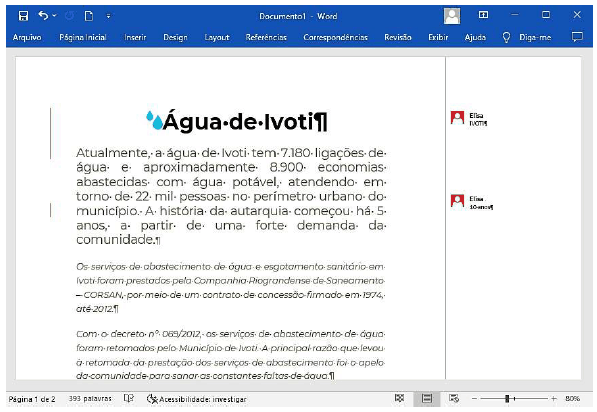Screen dimensions: 597x412
Task: Click the greyed-out Redo icon
Action: [x=69, y=16]
